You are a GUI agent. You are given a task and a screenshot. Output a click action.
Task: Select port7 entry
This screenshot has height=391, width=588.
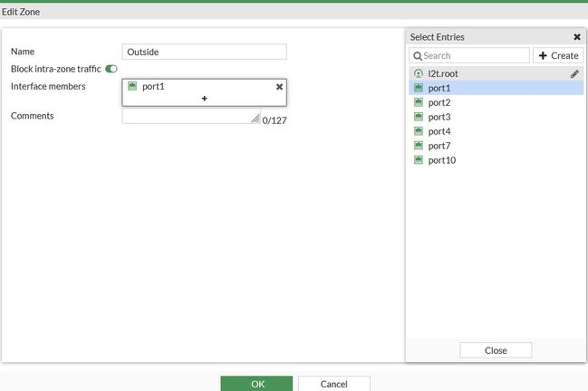point(496,146)
